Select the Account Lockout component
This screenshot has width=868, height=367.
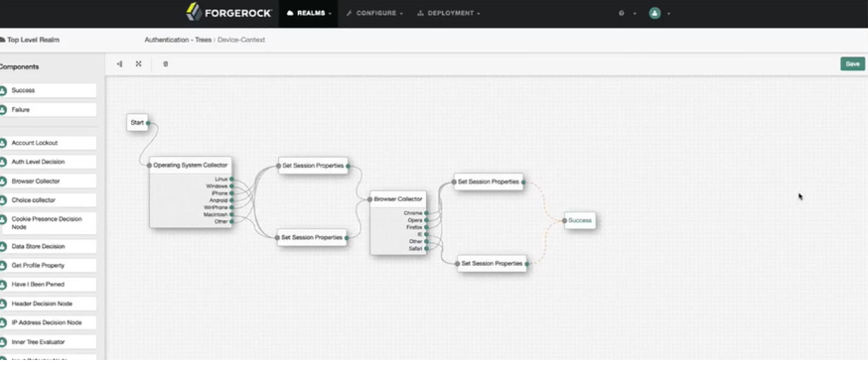pyautogui.click(x=48, y=143)
